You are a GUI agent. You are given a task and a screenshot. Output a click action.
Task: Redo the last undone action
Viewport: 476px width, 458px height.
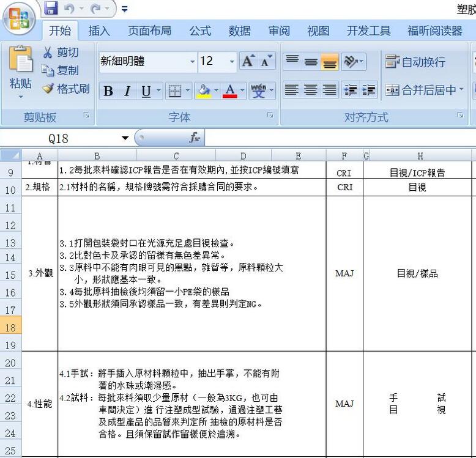95,9
